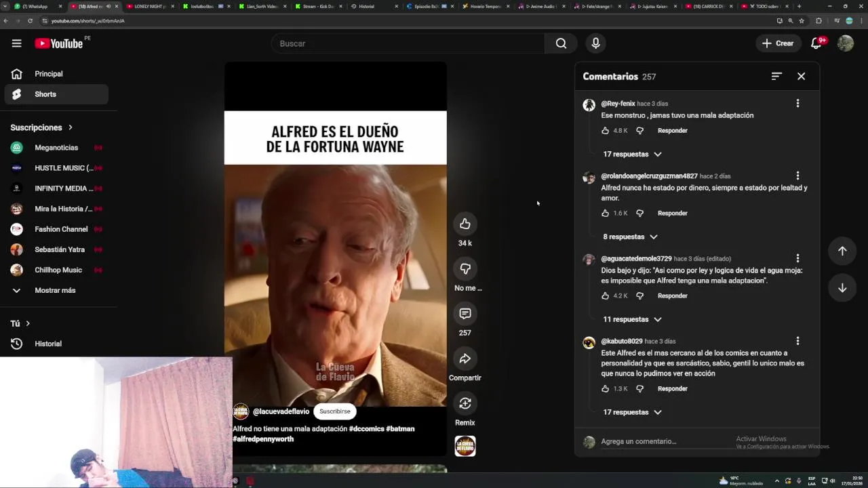868x488 pixels.
Task: Open a new browser tab
Action: [x=799, y=6]
